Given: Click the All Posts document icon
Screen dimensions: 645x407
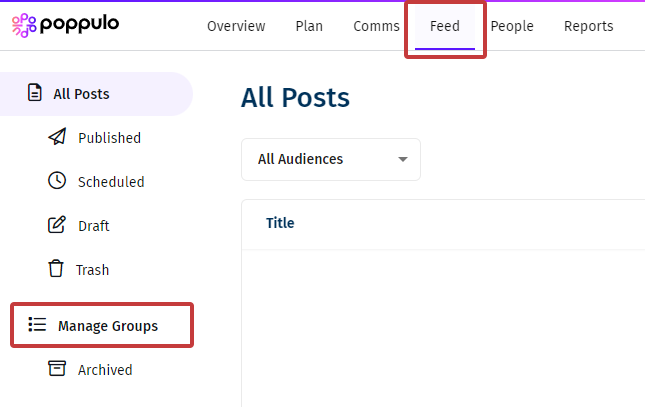Looking at the screenshot, I should [34, 94].
